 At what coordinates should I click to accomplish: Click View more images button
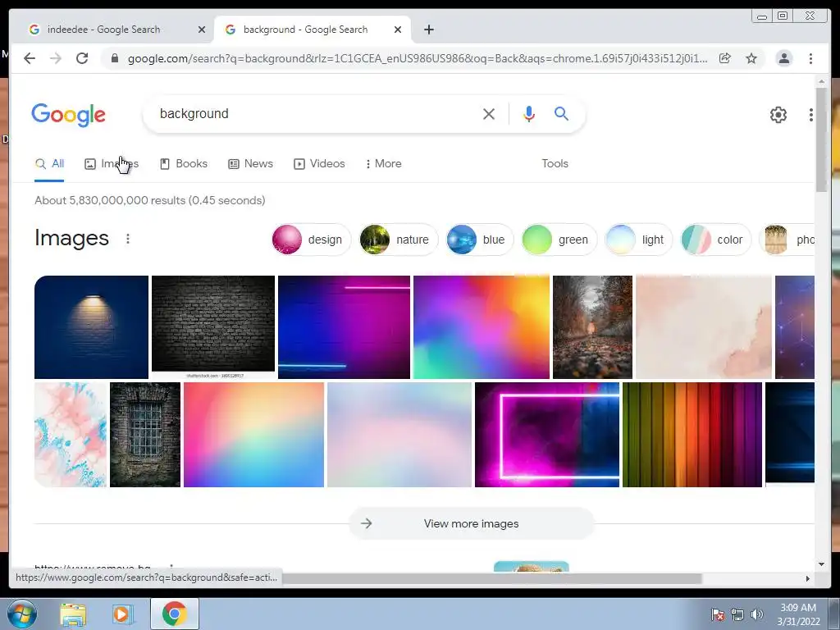tap(472, 524)
